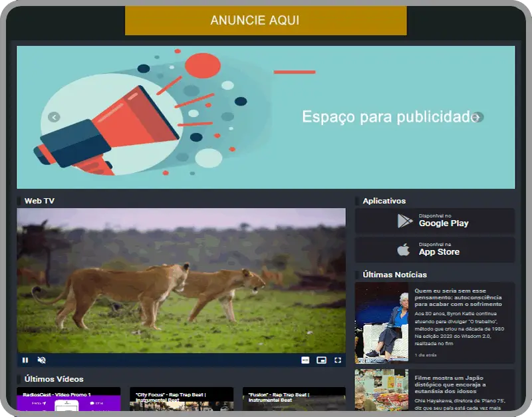Viewport: 532px width, 417px height.
Task: Click the ANUNCIE AQUI banner
Action: click(x=265, y=21)
